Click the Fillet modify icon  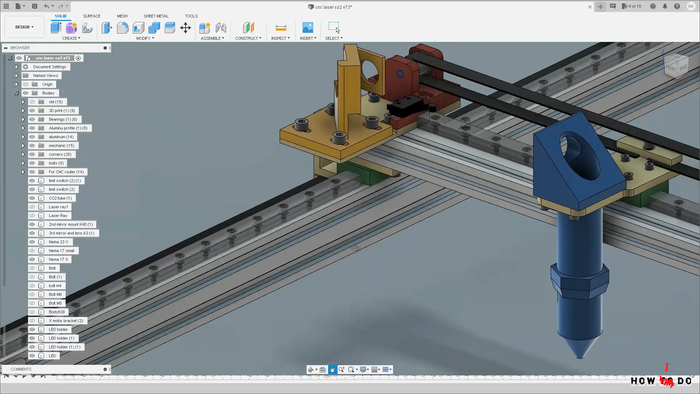pyautogui.click(x=123, y=28)
